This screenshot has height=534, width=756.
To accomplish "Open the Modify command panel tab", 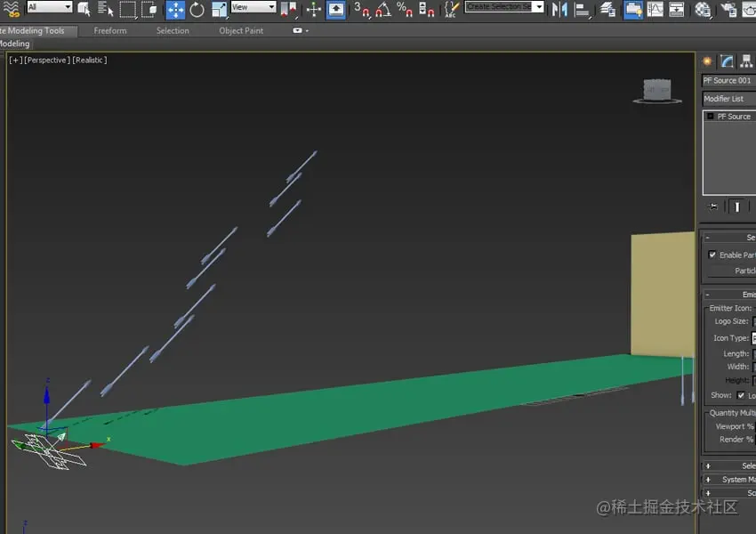I will pos(727,61).
